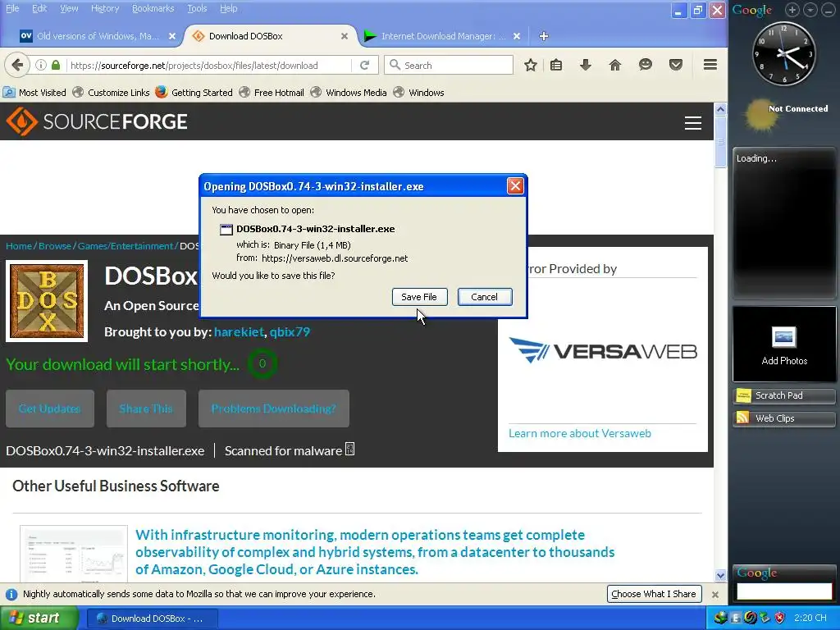
Task: Open the View menu
Action: tap(69, 8)
